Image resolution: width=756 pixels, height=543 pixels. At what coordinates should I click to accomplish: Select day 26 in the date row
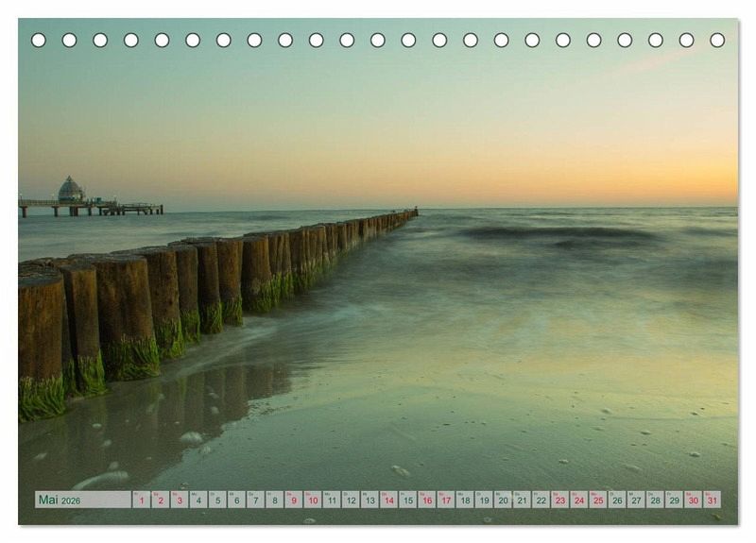coord(618,500)
